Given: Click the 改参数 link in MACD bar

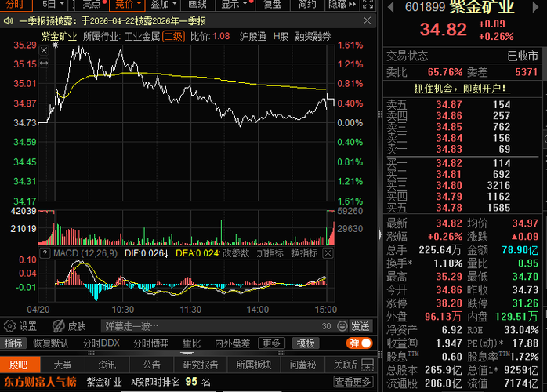Looking at the screenshot, I should pyautogui.click(x=236, y=253).
